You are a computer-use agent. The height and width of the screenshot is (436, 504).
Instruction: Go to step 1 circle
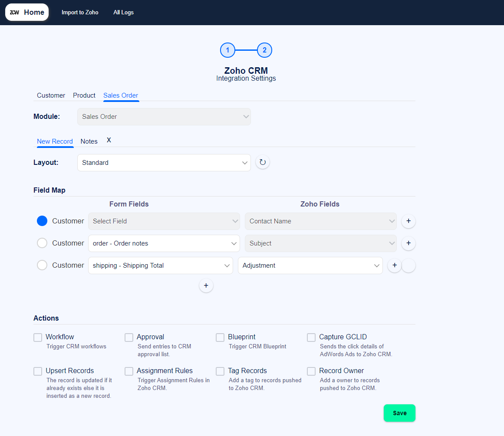[227, 50]
